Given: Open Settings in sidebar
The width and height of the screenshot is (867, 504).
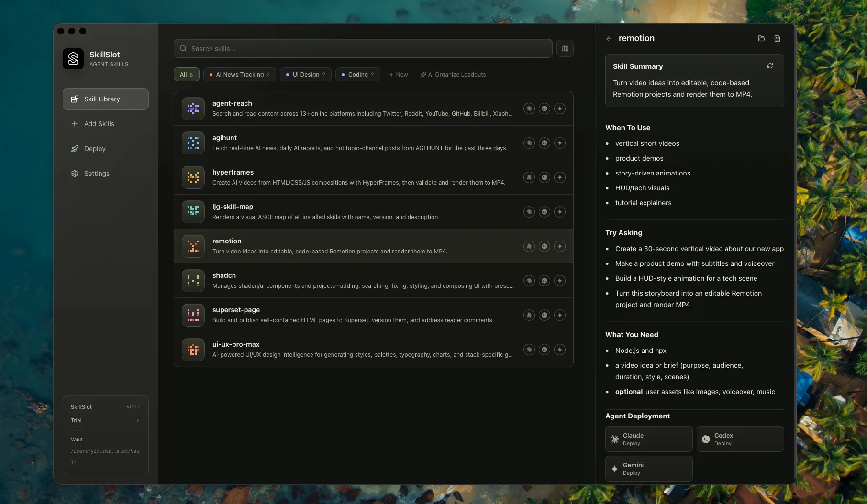Looking at the screenshot, I should pyautogui.click(x=106, y=174).
